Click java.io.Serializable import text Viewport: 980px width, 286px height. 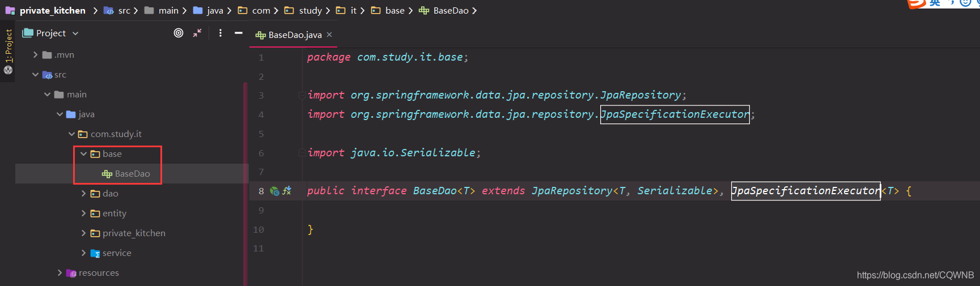click(x=413, y=152)
